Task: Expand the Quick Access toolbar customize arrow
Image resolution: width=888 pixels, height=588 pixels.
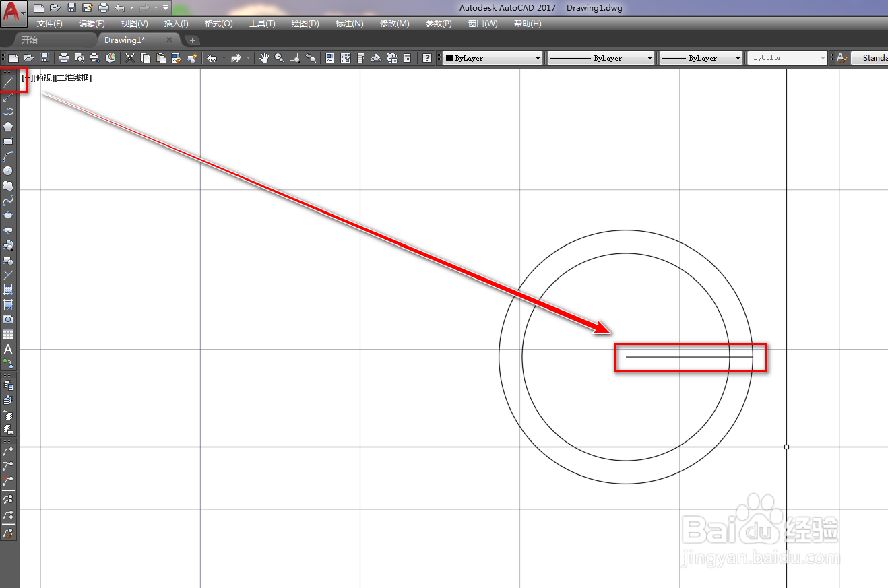Action: click(x=166, y=8)
